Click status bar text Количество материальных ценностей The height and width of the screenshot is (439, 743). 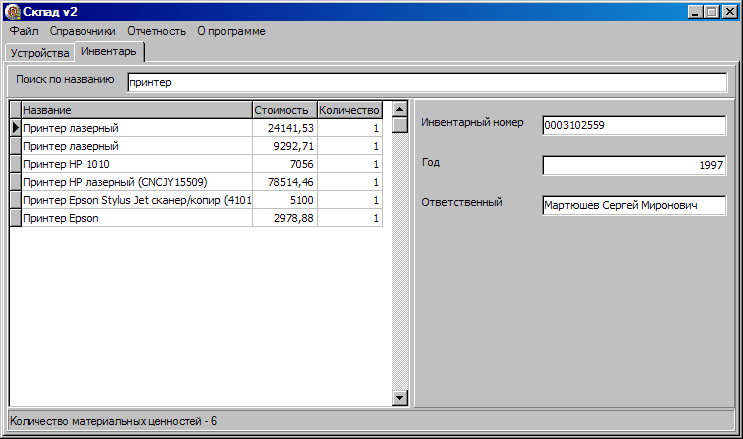113,421
